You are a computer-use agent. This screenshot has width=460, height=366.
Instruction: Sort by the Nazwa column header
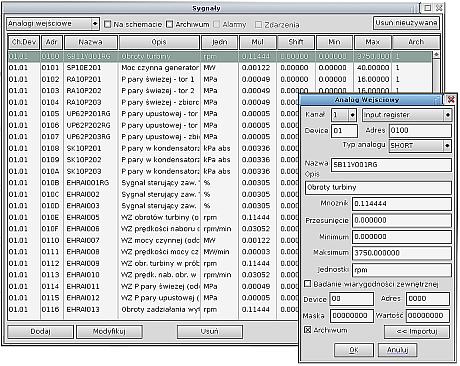(91, 42)
